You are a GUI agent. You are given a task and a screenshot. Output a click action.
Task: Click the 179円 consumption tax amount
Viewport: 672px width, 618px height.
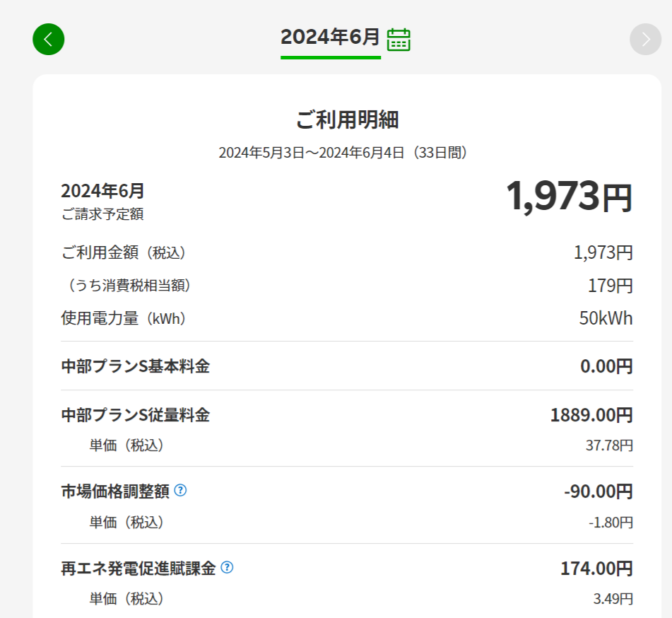click(x=610, y=286)
